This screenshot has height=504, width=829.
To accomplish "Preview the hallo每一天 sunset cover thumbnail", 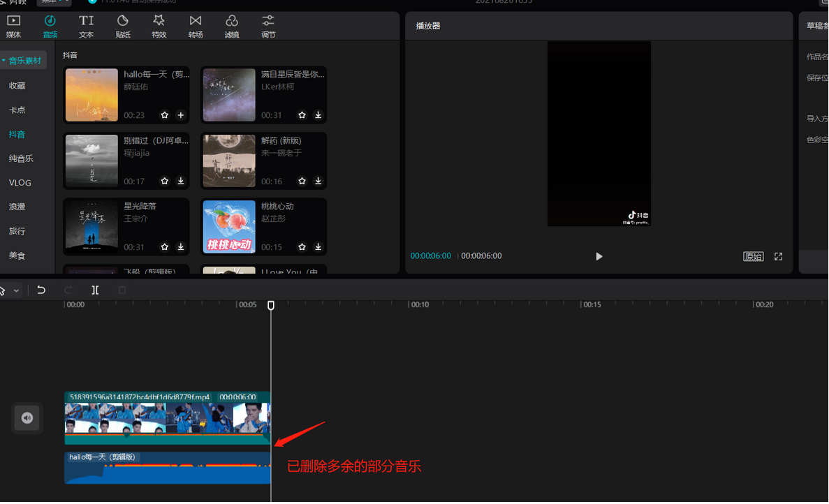I will pyautogui.click(x=91, y=95).
